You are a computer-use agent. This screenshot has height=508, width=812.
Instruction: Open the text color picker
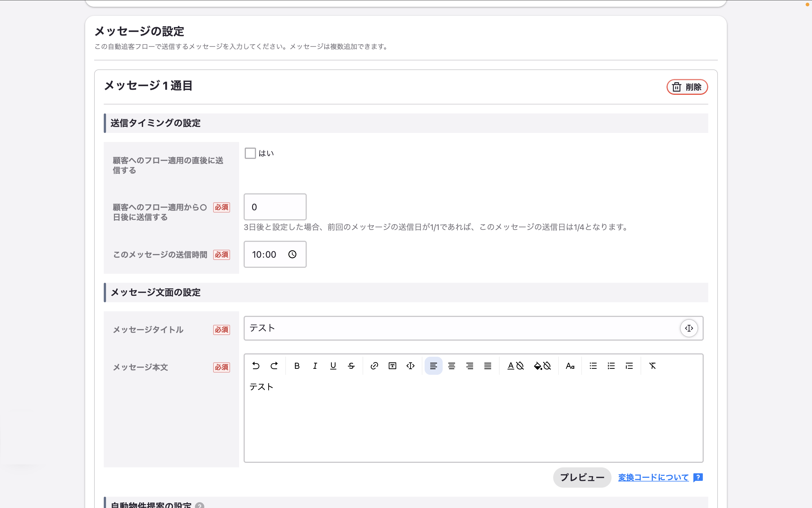(515, 366)
